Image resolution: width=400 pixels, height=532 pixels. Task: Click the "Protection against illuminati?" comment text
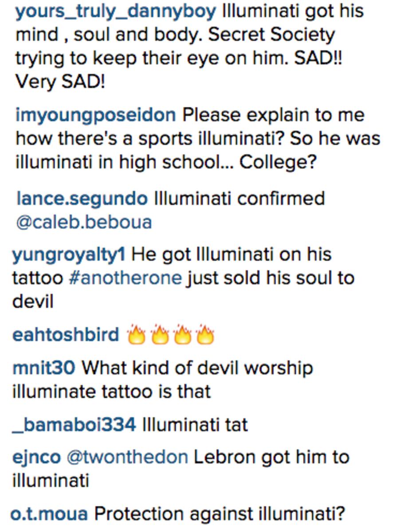[x=220, y=514]
